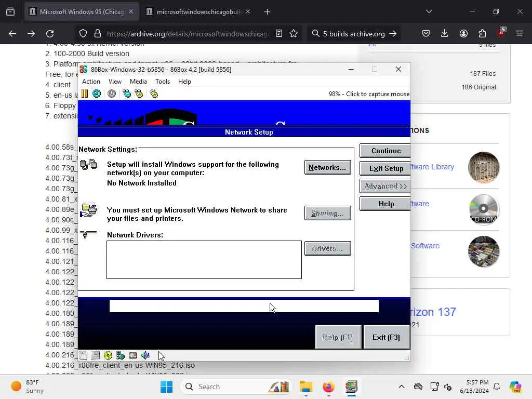Viewport: 532px width, 399px height.
Task: Click the Software collection link
Action: pos(425,246)
